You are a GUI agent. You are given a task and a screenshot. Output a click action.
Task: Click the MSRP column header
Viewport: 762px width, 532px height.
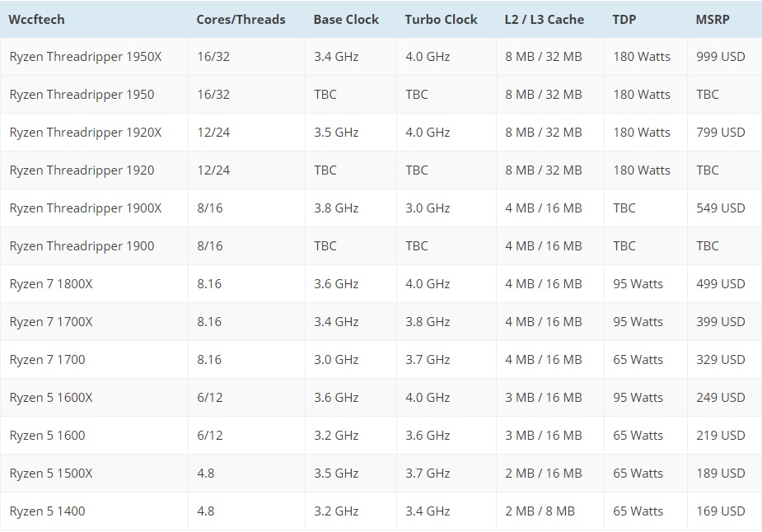713,19
